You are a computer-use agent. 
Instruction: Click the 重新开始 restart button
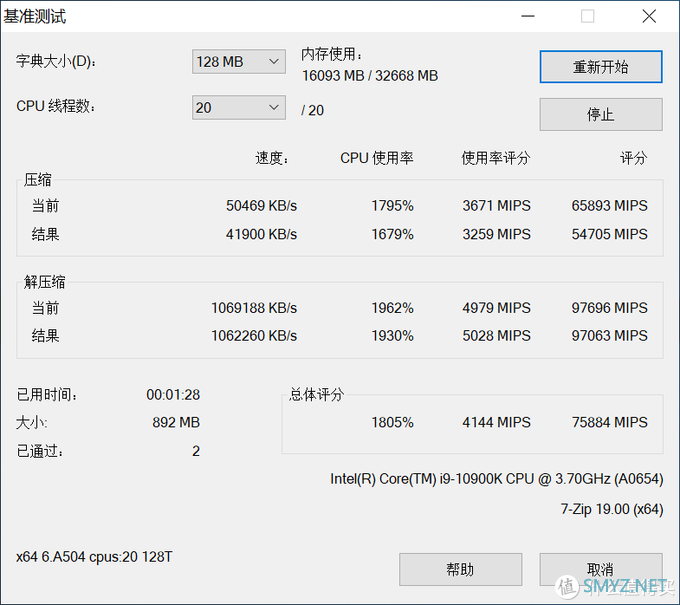click(601, 67)
